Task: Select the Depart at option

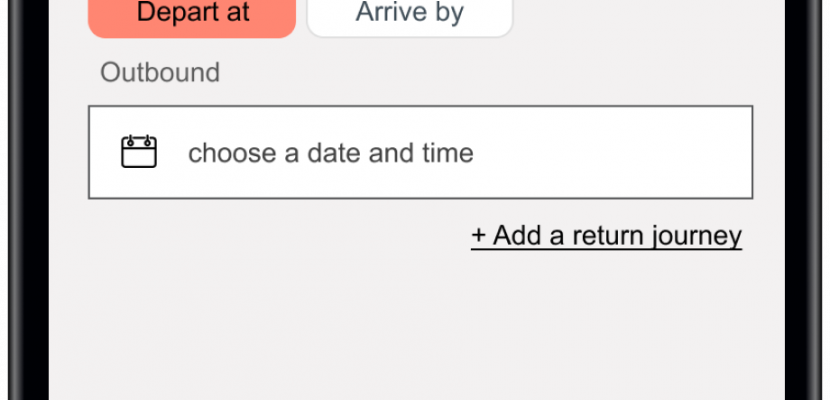Action: pos(192,16)
